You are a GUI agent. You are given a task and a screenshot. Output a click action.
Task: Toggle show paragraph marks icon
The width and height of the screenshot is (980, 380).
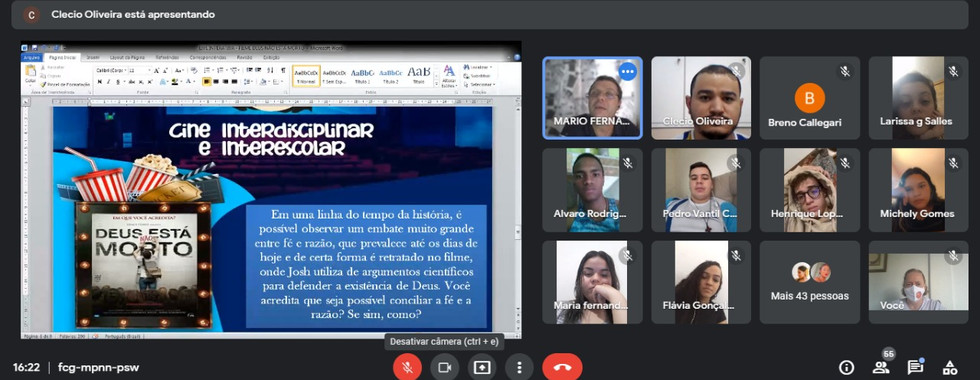tap(283, 70)
